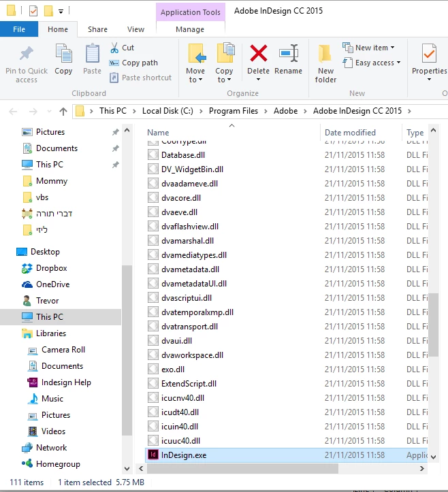Click Properties icon in Quick Access Toolbar
This screenshot has height=492, width=448.
(33, 11)
